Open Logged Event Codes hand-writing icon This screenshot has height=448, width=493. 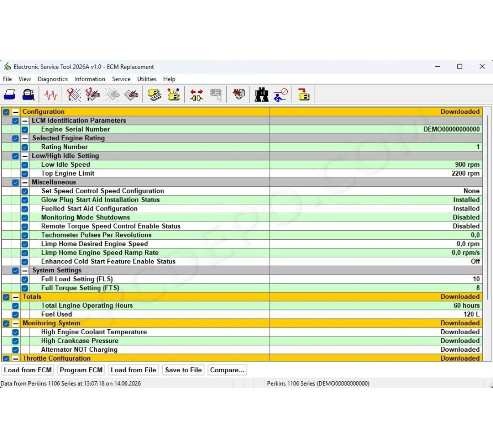[131, 95]
